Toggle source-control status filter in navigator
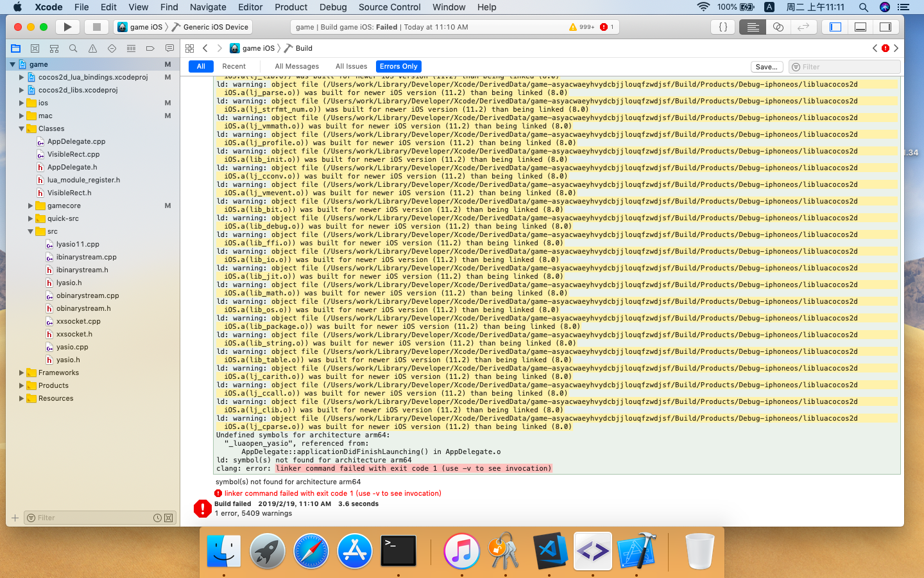The height and width of the screenshot is (578, 924). pyautogui.click(x=168, y=518)
